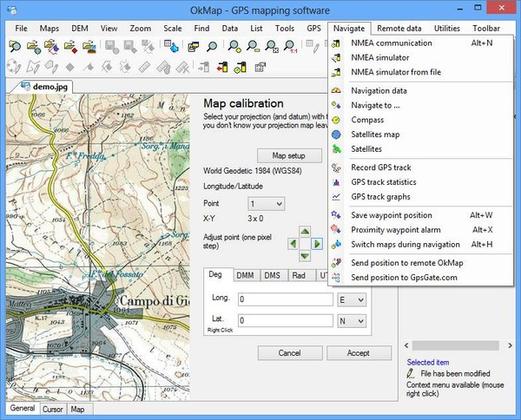Choose Record GPS track menu item
The image size is (521, 420).
tap(380, 167)
